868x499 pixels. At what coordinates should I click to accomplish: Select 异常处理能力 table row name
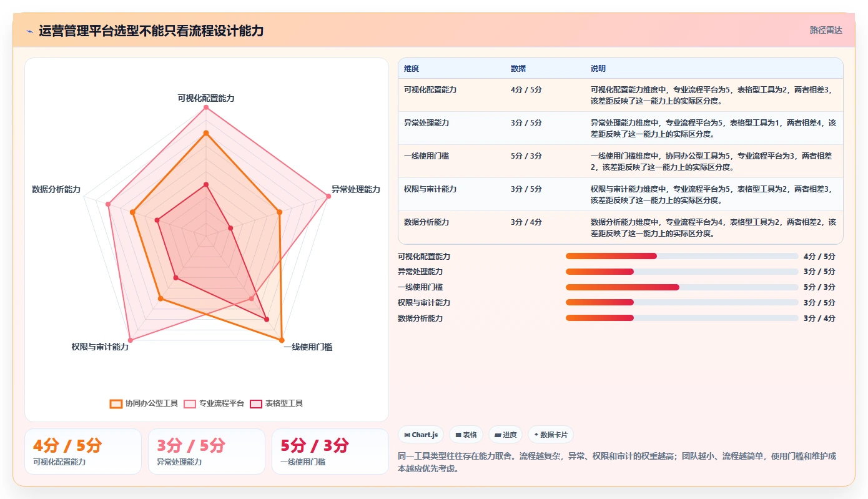coord(427,123)
